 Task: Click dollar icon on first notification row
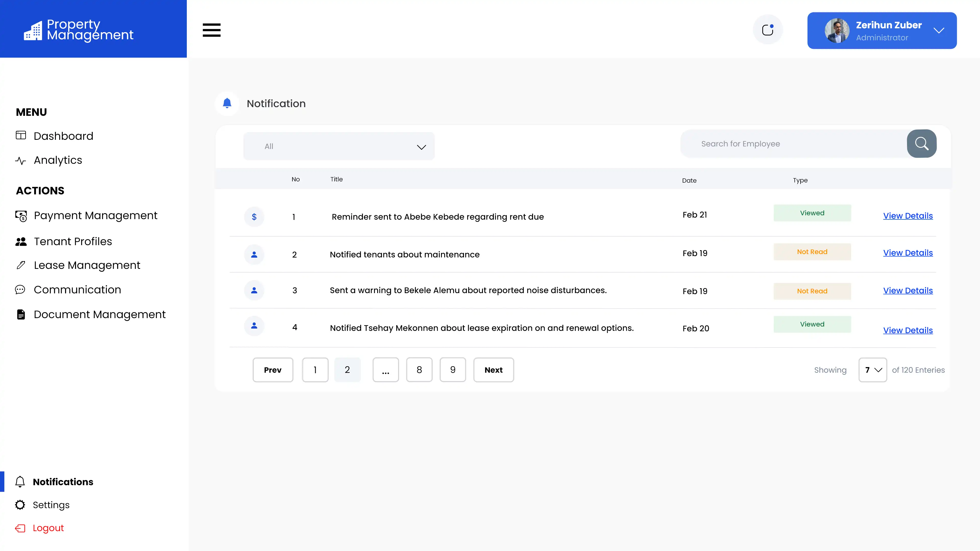click(254, 217)
